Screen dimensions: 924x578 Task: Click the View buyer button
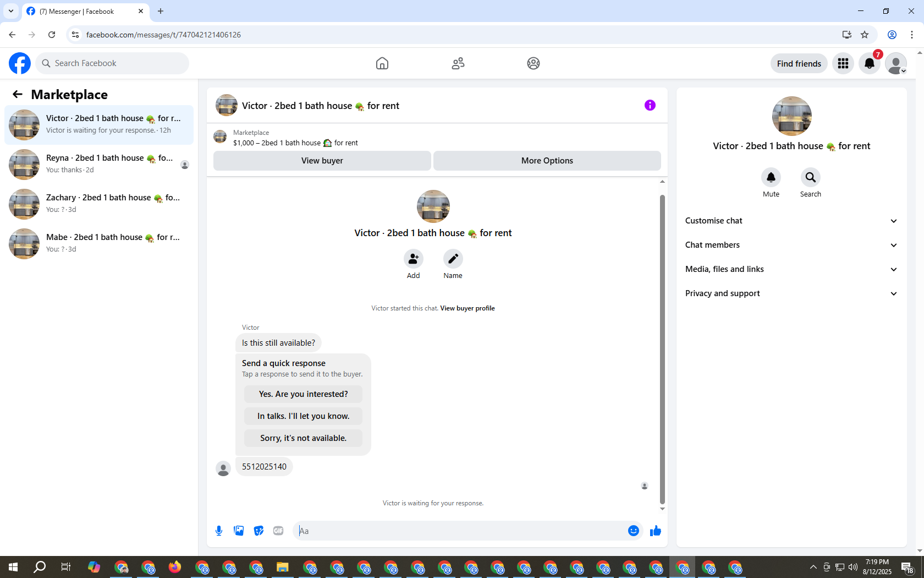click(x=322, y=161)
